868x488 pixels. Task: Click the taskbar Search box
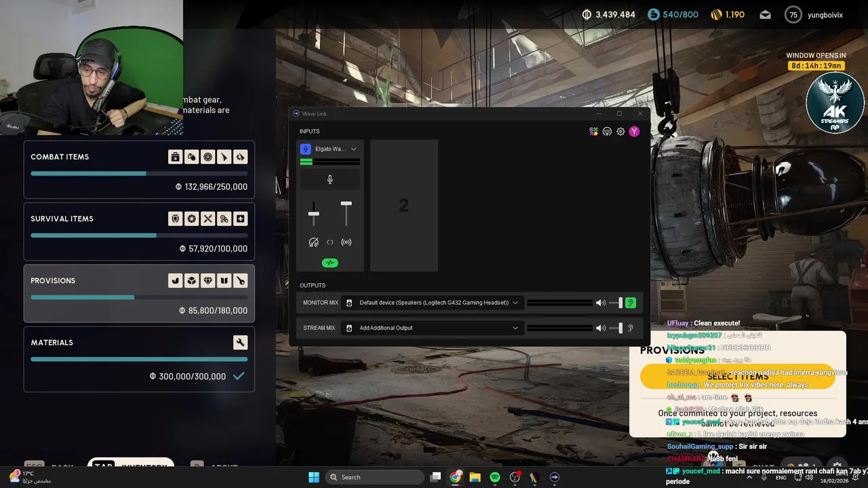pyautogui.click(x=374, y=477)
